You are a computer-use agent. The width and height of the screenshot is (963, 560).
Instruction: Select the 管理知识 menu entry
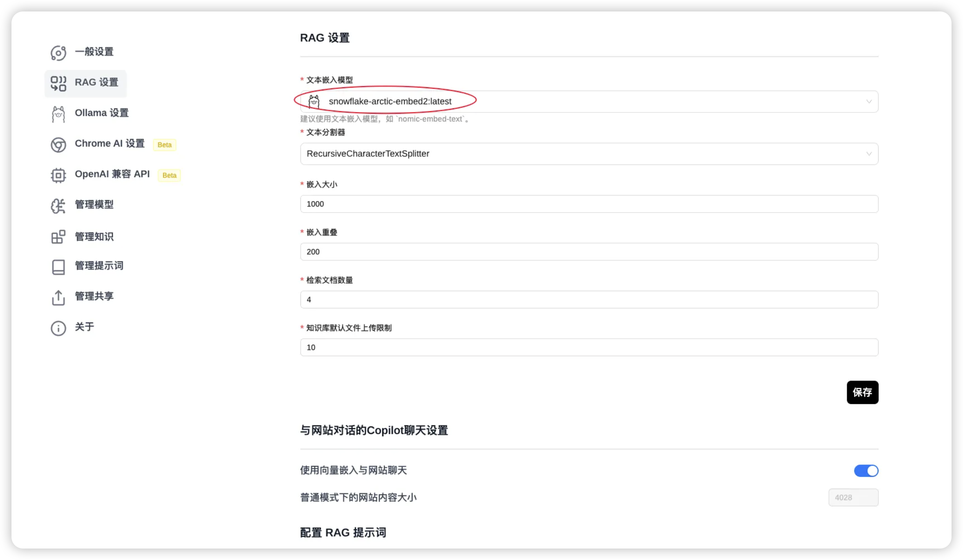click(94, 236)
